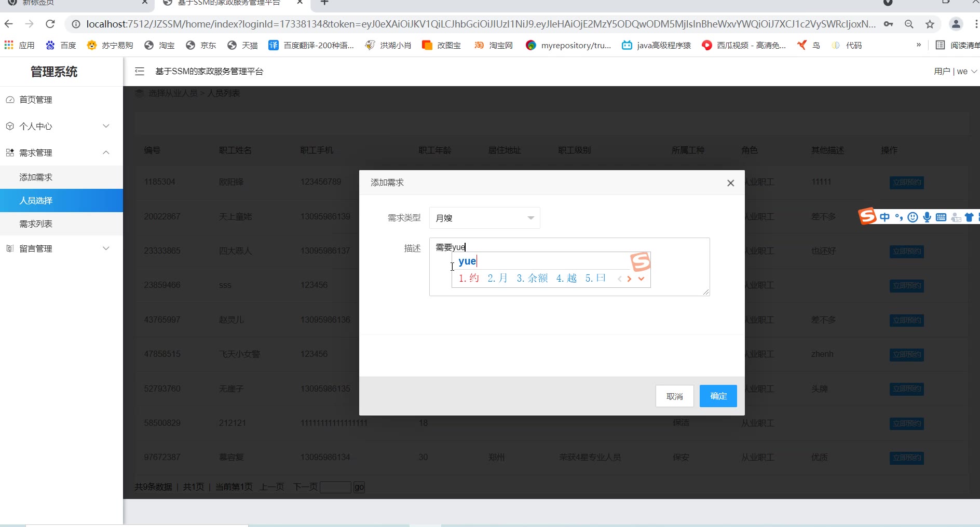Open the 淘宝 bookmark
980x527 pixels.
point(159,45)
